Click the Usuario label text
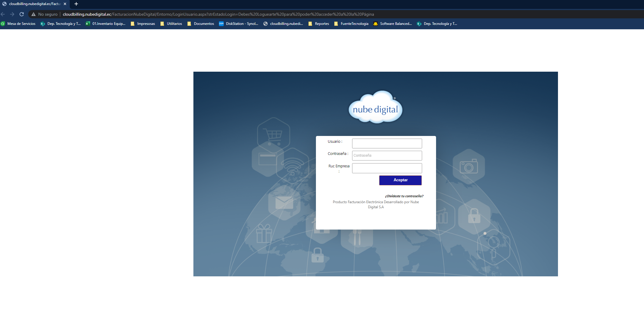 (x=335, y=142)
